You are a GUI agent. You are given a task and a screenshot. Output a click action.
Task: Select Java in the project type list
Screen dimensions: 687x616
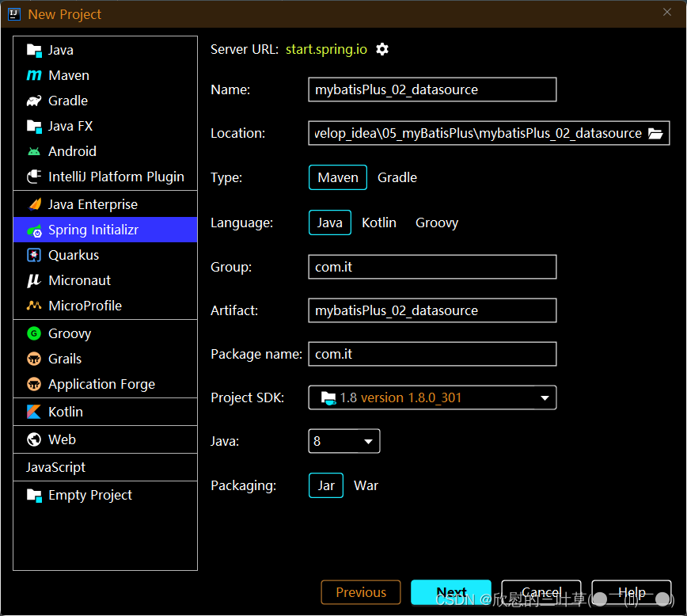[x=105, y=51]
